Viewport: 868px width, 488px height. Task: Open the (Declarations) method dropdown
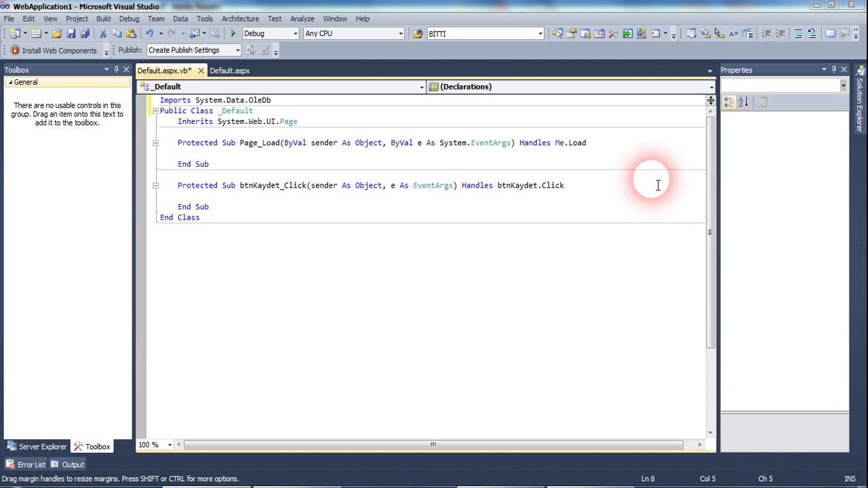pos(711,87)
